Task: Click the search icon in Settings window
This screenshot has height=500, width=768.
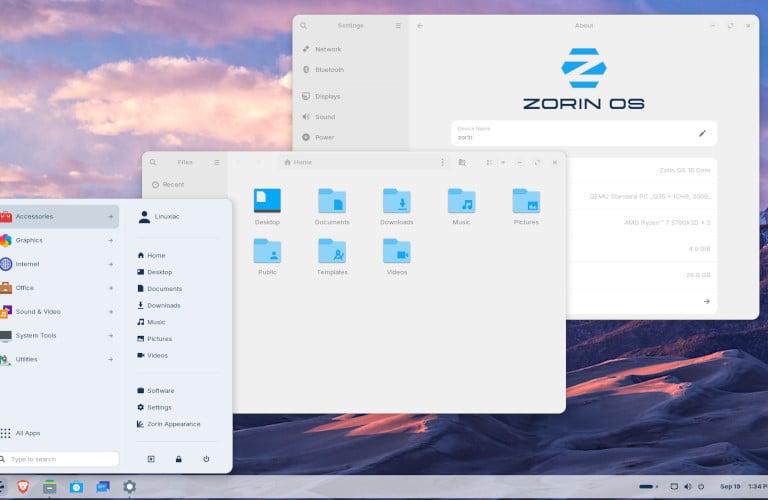Action: [303, 25]
